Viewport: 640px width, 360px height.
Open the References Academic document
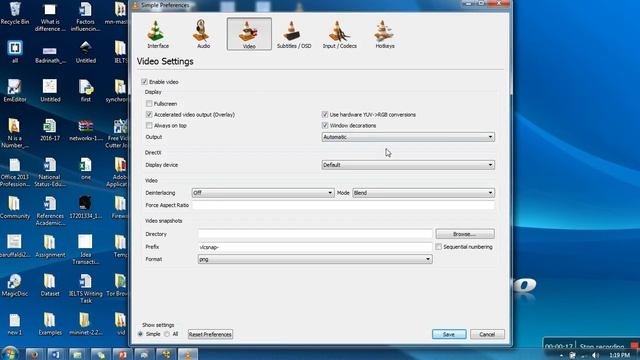(50, 211)
